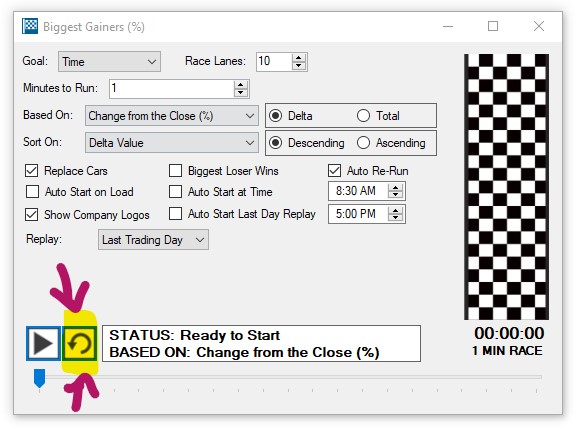Uncheck the Replace Cars checkbox

click(31, 171)
